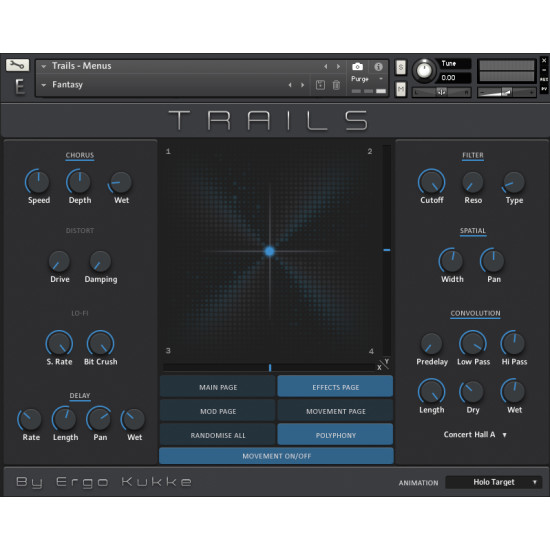This screenshot has width=550, height=550.
Task: Open the Concert Hall A impulse dropdown
Action: [x=475, y=435]
